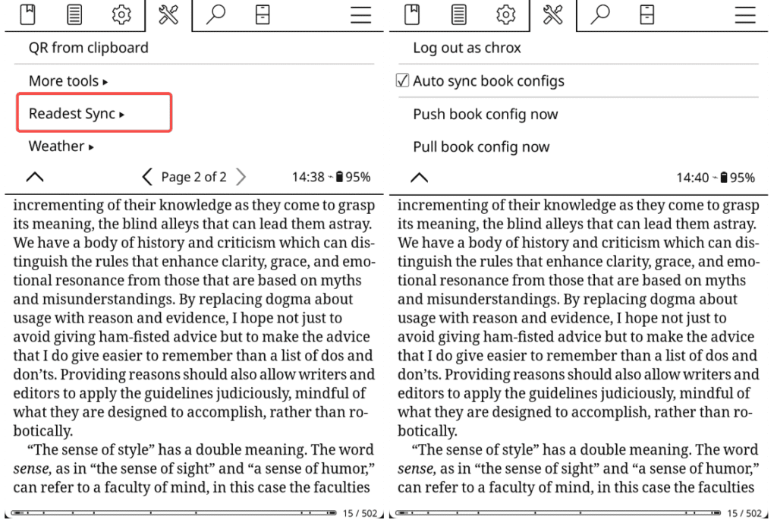Toggle the Auto sync book configs checkbox
Viewport: 777px width, 532px height.
(x=403, y=80)
